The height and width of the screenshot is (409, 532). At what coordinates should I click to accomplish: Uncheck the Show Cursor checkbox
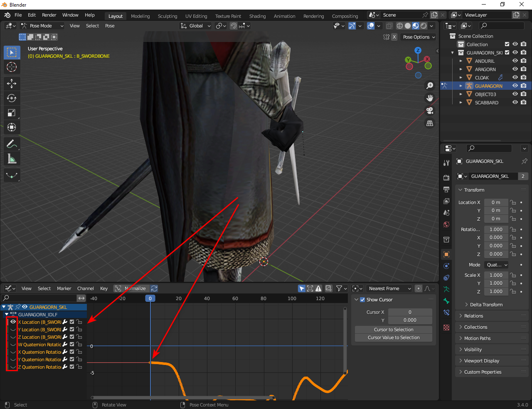point(362,300)
